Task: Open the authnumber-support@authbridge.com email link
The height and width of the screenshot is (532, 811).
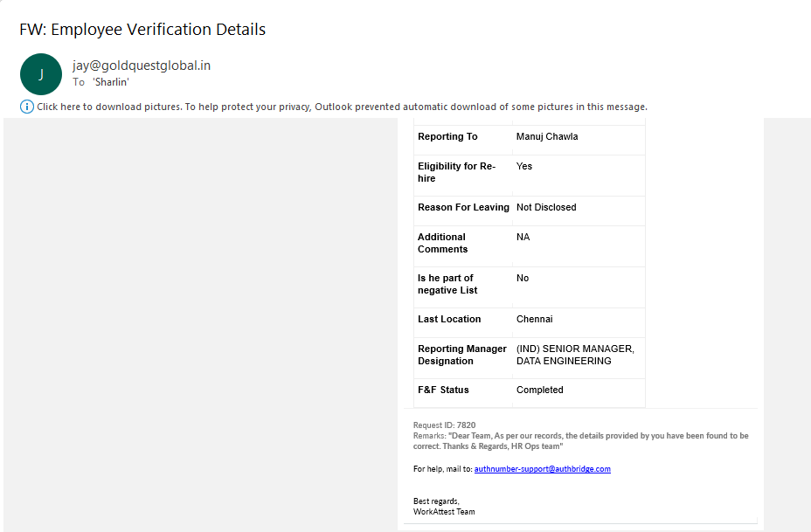Action: click(542, 469)
